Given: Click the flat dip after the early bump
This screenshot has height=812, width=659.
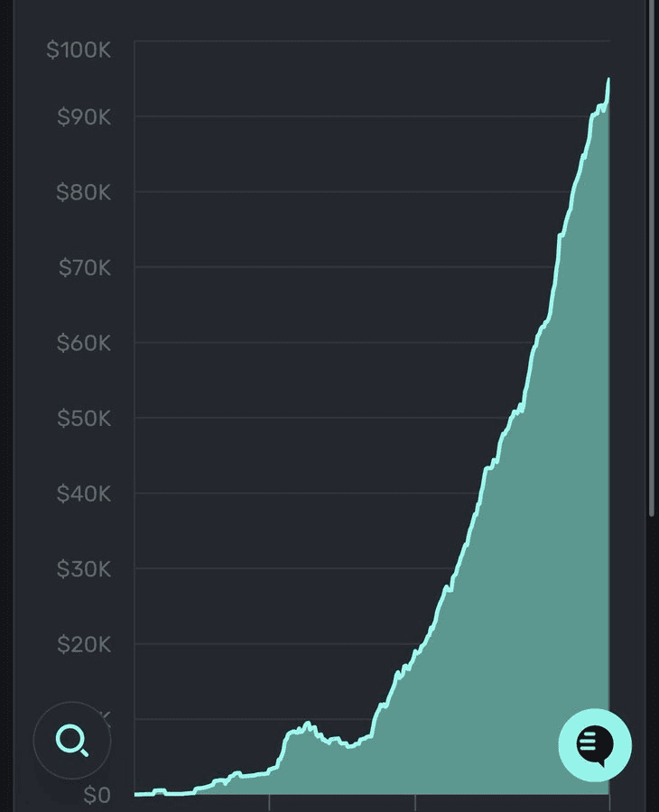Looking at the screenshot, I should (x=350, y=746).
